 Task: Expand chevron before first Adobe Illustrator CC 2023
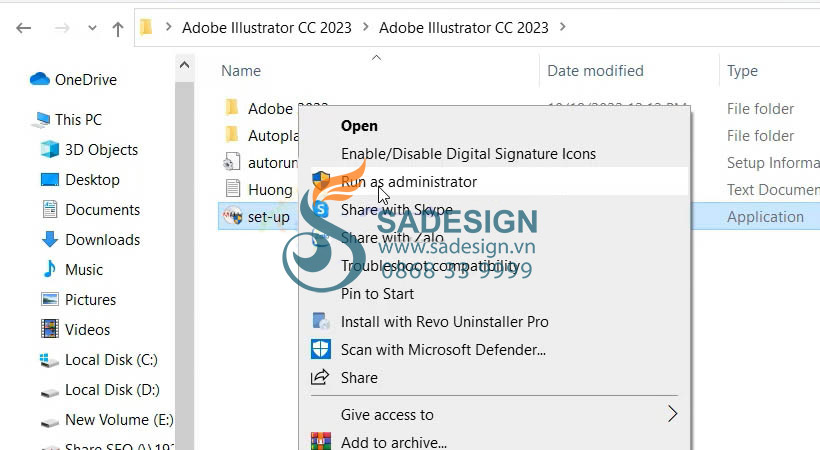(x=168, y=26)
